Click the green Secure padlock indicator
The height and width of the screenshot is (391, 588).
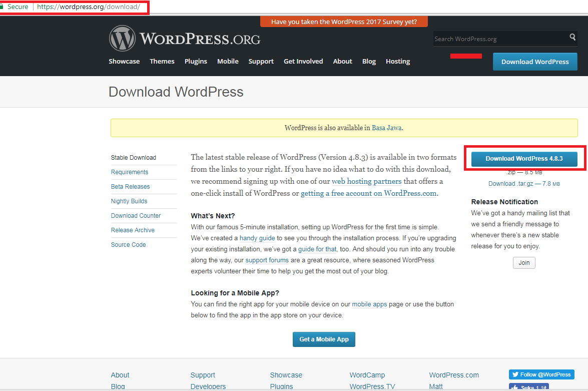pyautogui.click(x=15, y=7)
